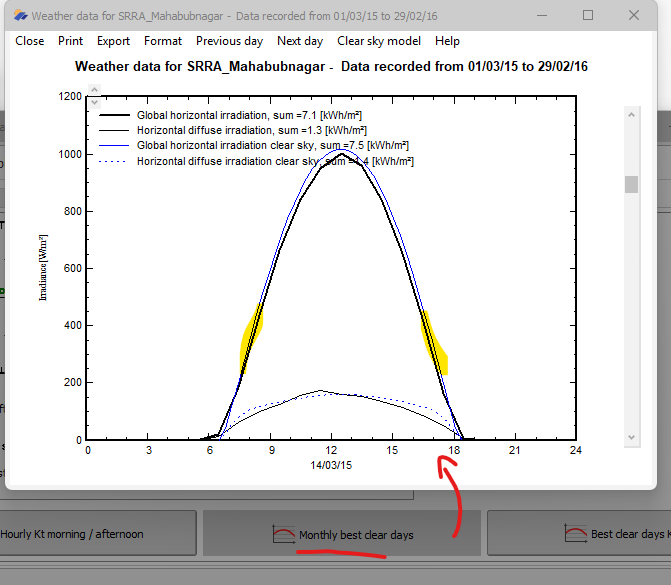Click the solid blue legend line sample
671x585 pixels.
[x=114, y=146]
